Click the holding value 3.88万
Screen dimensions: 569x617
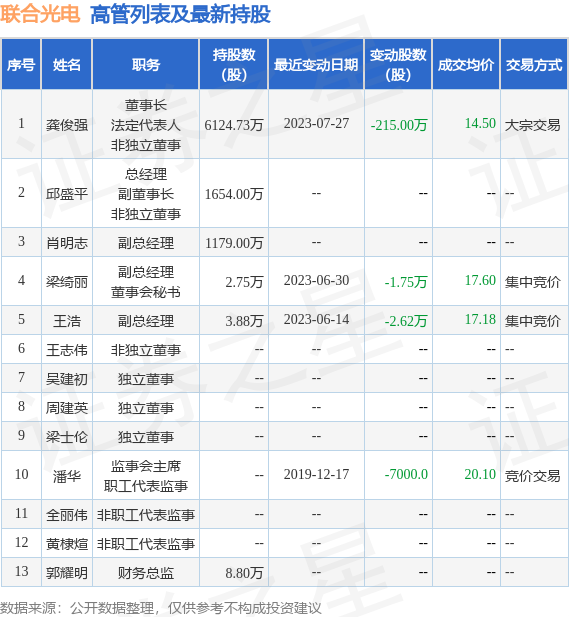click(244, 321)
